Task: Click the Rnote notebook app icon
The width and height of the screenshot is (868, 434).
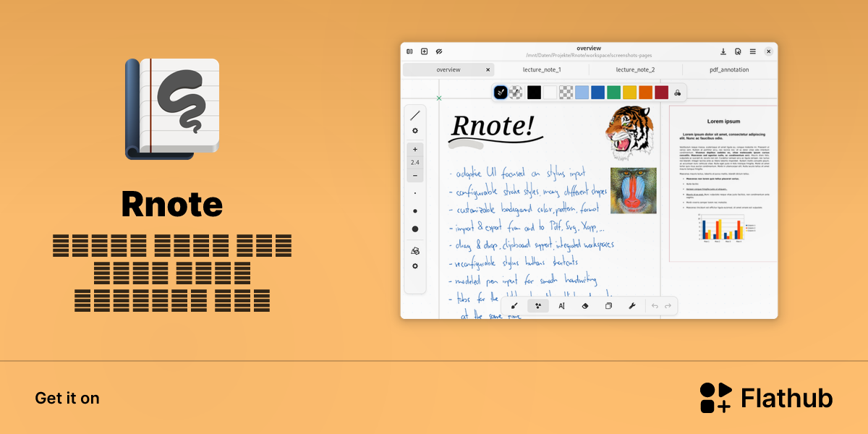Action: (x=172, y=109)
